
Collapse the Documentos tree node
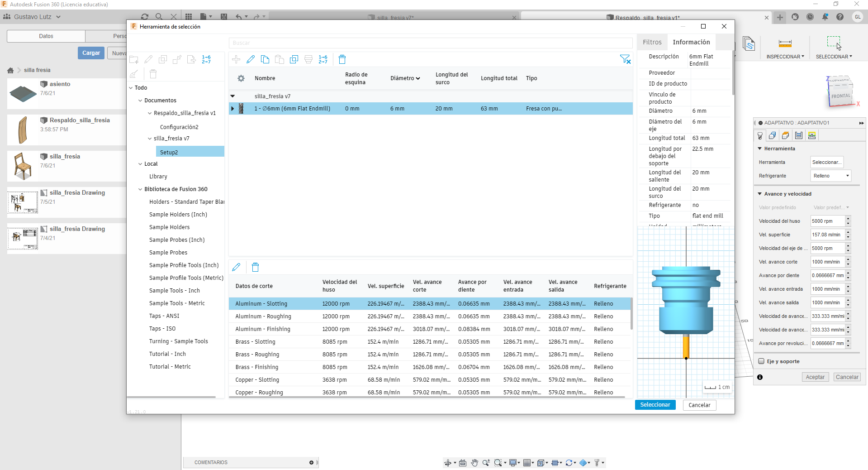pyautogui.click(x=140, y=101)
